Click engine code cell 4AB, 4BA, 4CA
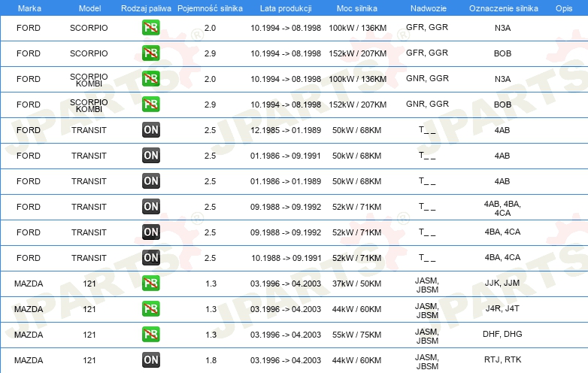Viewport: 588px width, 373px height. pyautogui.click(x=502, y=208)
